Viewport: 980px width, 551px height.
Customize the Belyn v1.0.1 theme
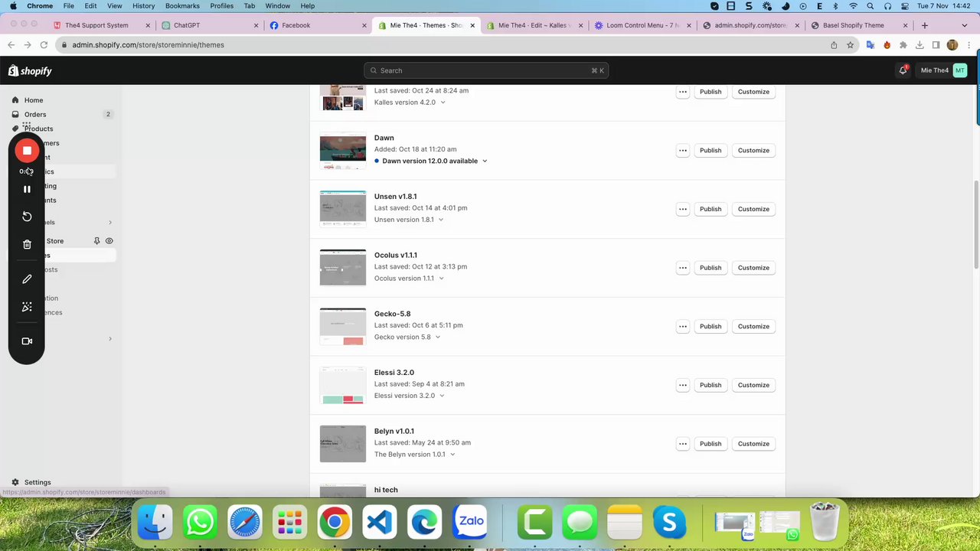coord(753,444)
